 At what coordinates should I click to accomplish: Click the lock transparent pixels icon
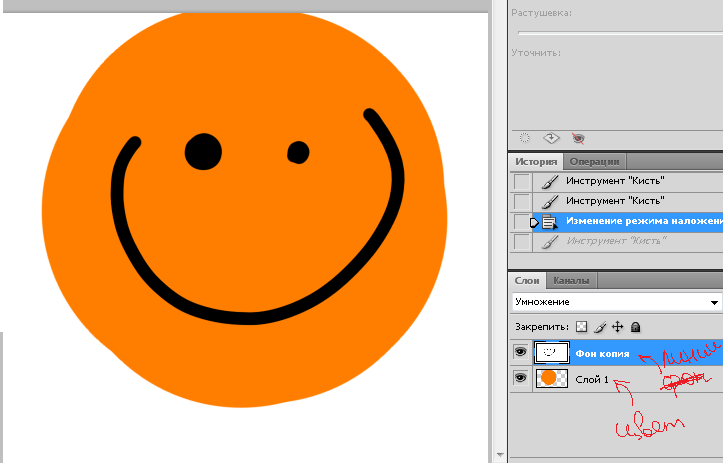582,326
